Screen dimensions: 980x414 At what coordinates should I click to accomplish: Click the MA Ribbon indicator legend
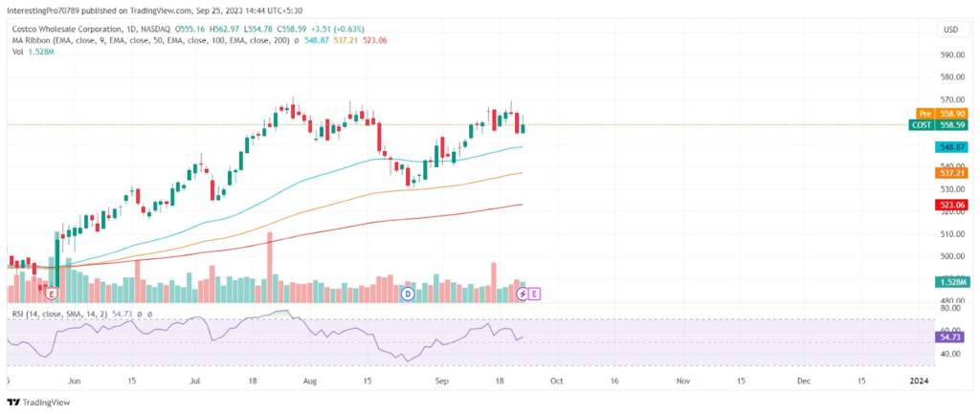[x=150, y=40]
